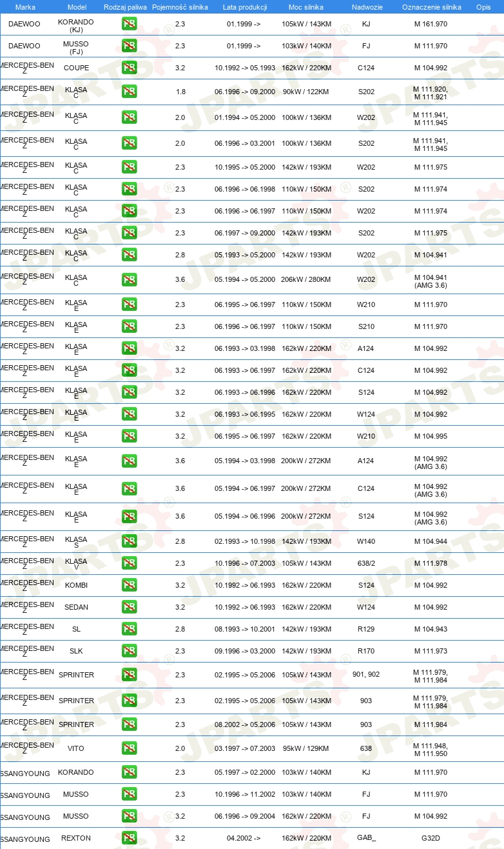The width and height of the screenshot is (504, 849).
Task: Select body code 638/2
Action: coord(366,563)
